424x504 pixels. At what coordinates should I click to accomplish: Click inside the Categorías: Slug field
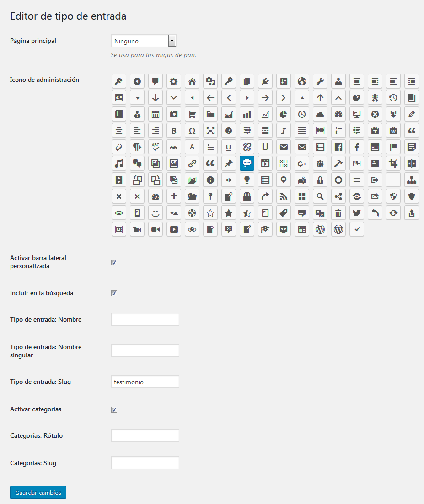click(145, 462)
